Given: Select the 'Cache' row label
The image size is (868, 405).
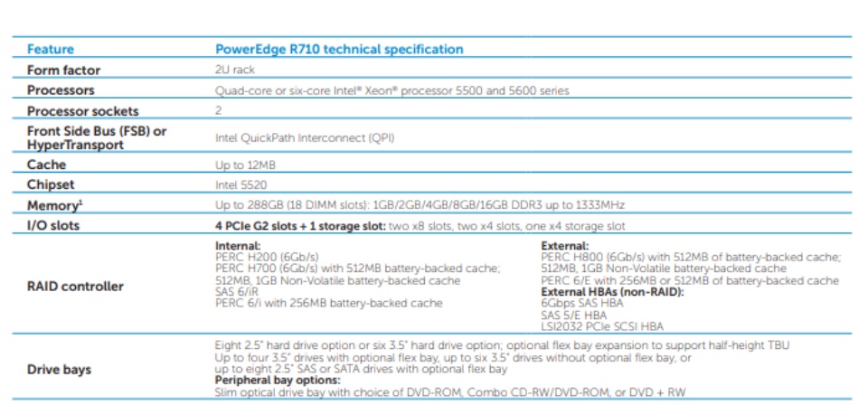Looking at the screenshot, I should point(46,165).
